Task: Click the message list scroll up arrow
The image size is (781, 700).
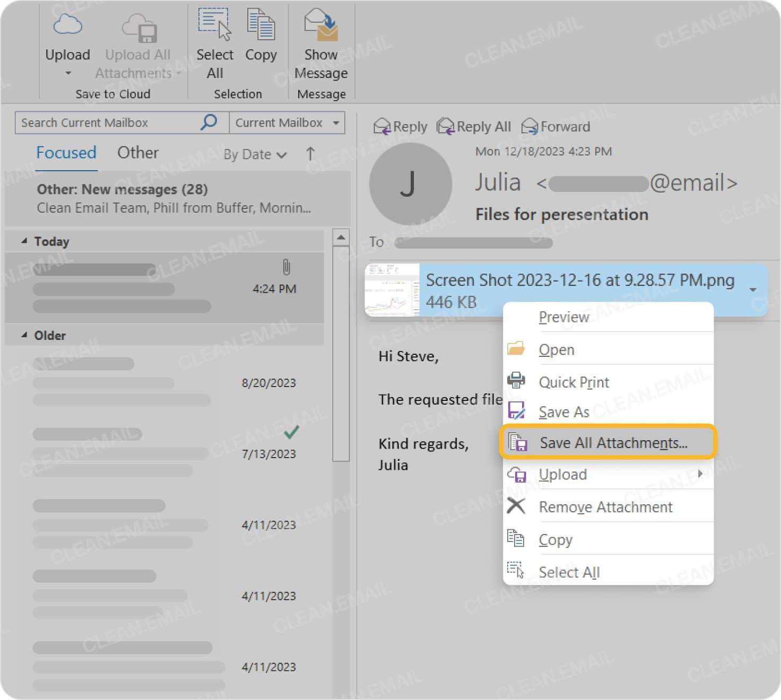Action: (341, 238)
